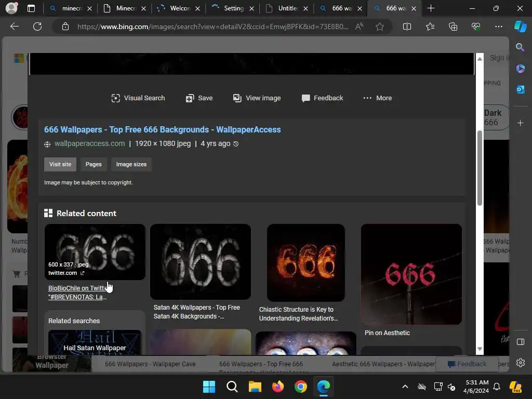Image resolution: width=532 pixels, height=399 pixels.
Task: Click image date history icon
Action: (236, 144)
